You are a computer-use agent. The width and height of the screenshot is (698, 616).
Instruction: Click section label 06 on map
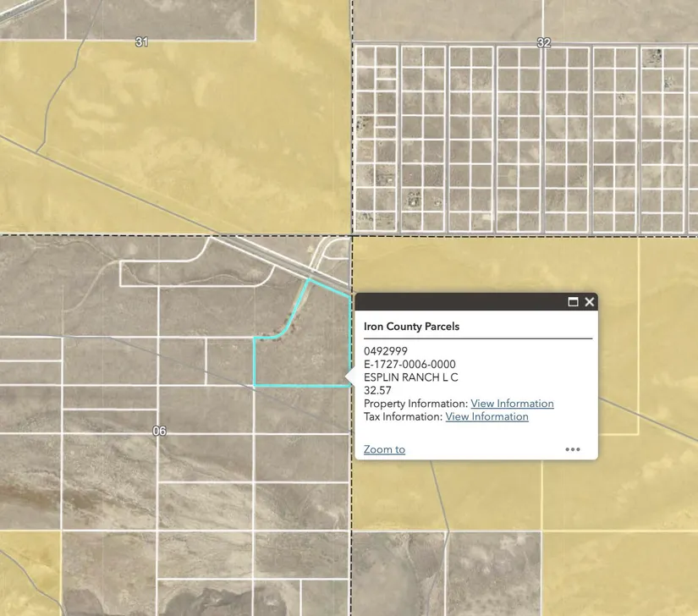pos(159,432)
